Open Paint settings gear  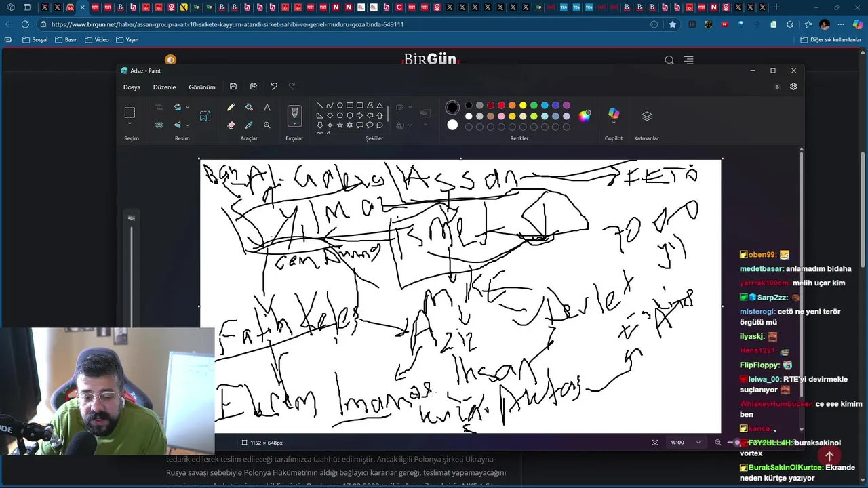pos(793,87)
